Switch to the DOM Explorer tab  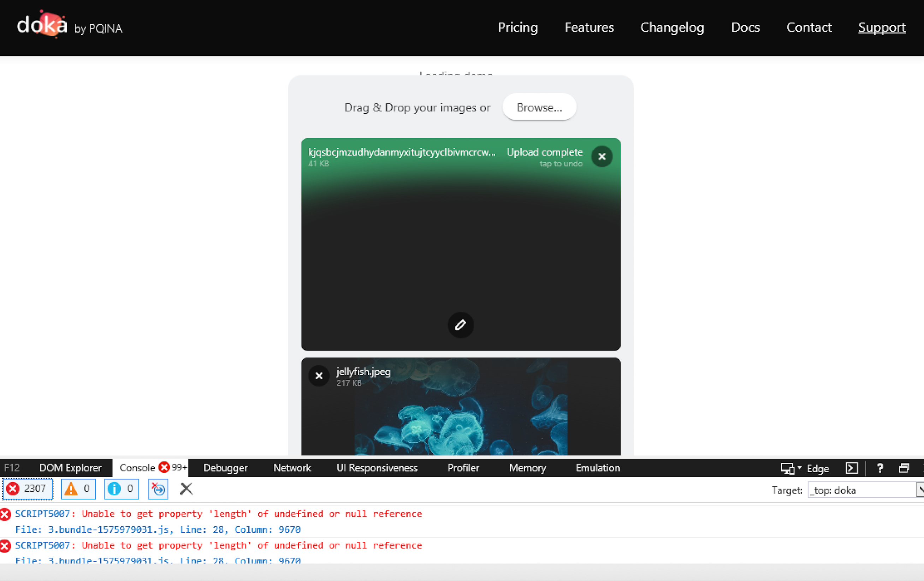click(x=70, y=468)
